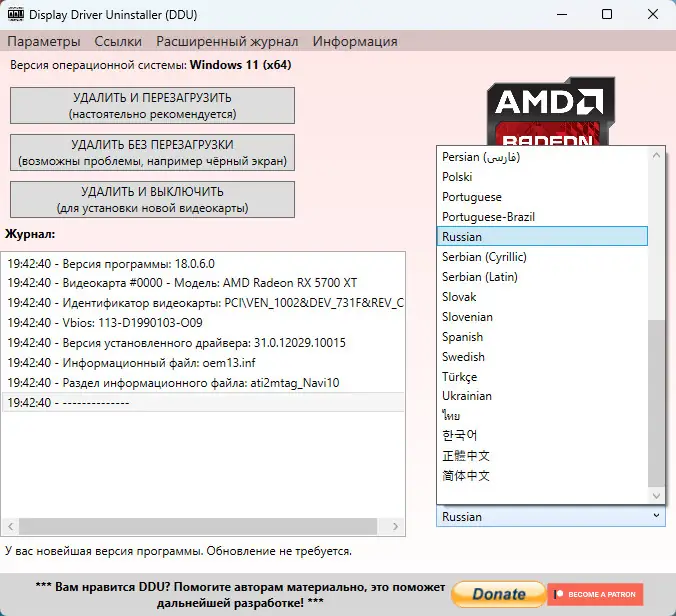Click the yellow Donate button
676x616 pixels.
pos(498,594)
